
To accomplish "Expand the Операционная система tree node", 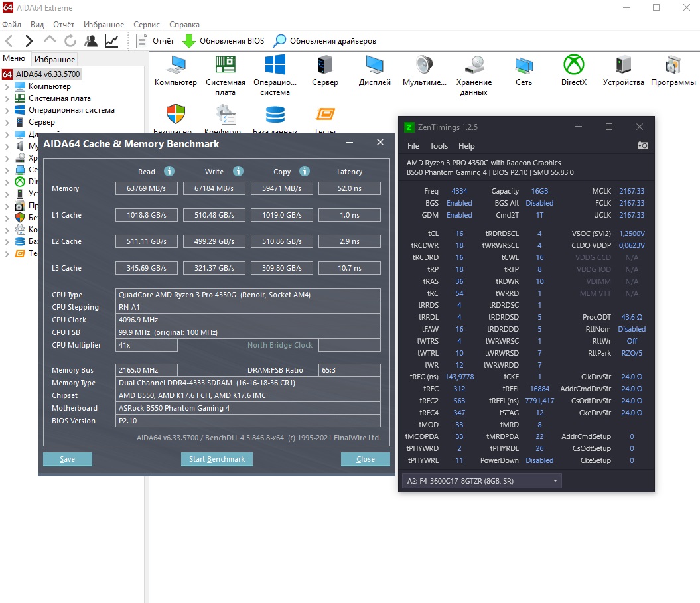I will [7, 111].
